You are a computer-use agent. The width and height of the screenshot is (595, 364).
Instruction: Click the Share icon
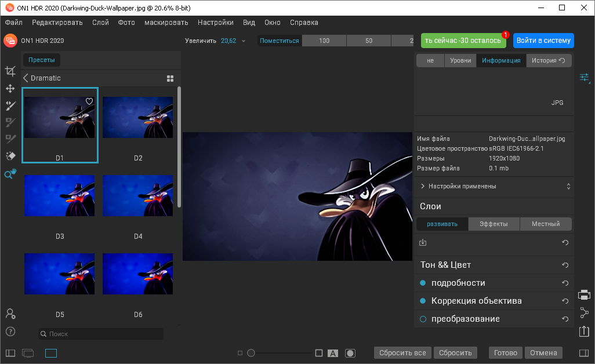(x=585, y=312)
